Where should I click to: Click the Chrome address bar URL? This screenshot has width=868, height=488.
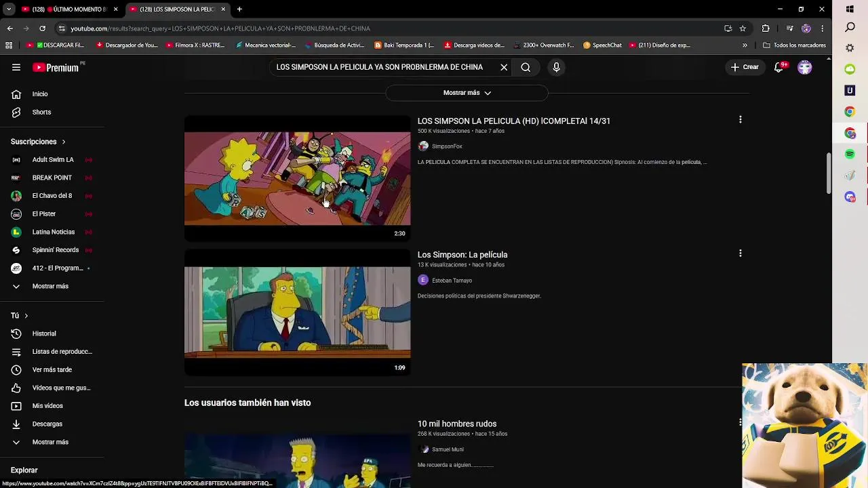pos(220,28)
